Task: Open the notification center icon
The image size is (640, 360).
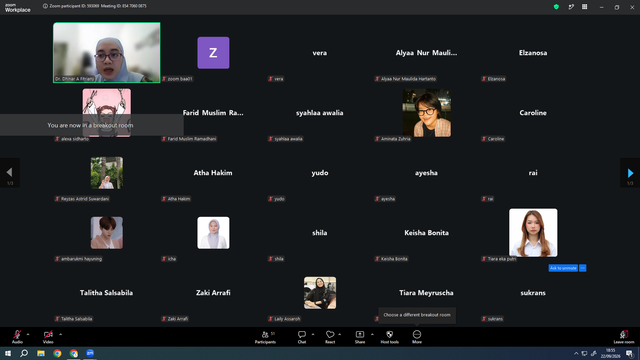Action: [629, 353]
